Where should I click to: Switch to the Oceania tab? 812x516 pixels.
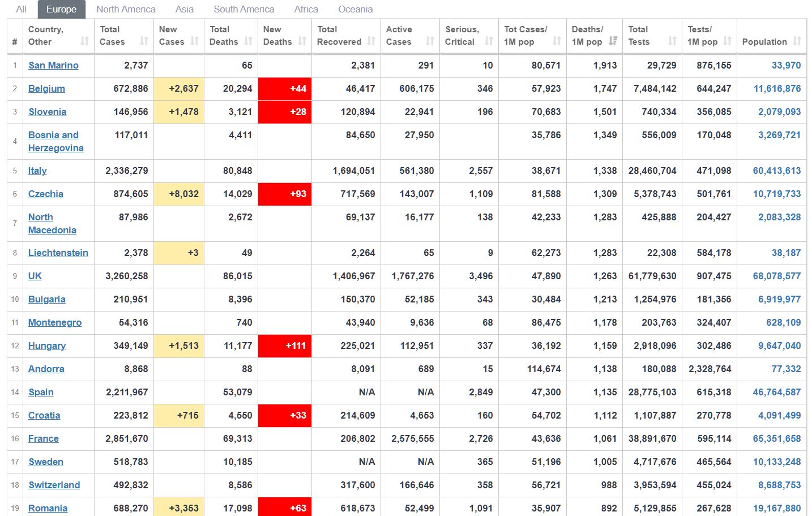click(355, 9)
